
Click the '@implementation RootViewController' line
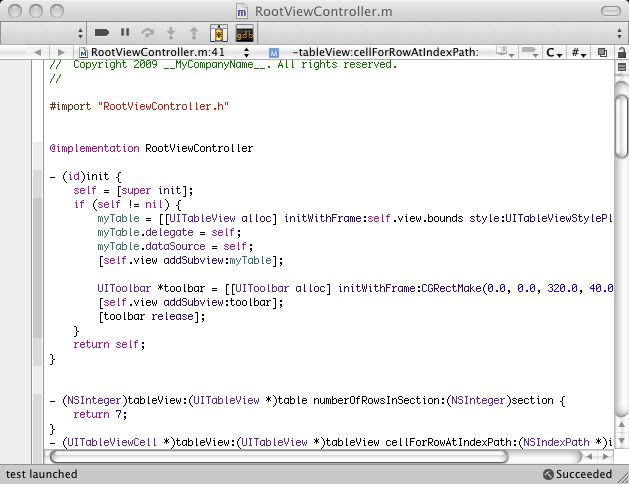[151, 148]
